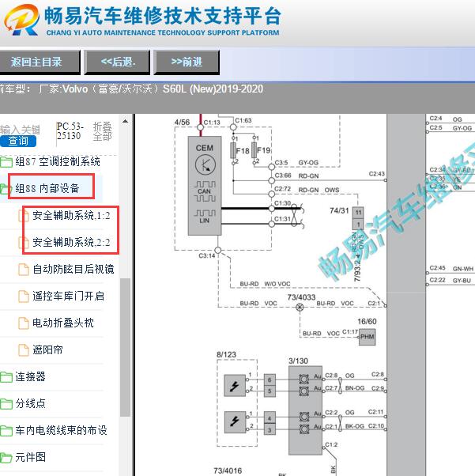The height and width of the screenshot is (476, 475).
Task: Click the transistor symbol inside CEM
Action: 205,164
